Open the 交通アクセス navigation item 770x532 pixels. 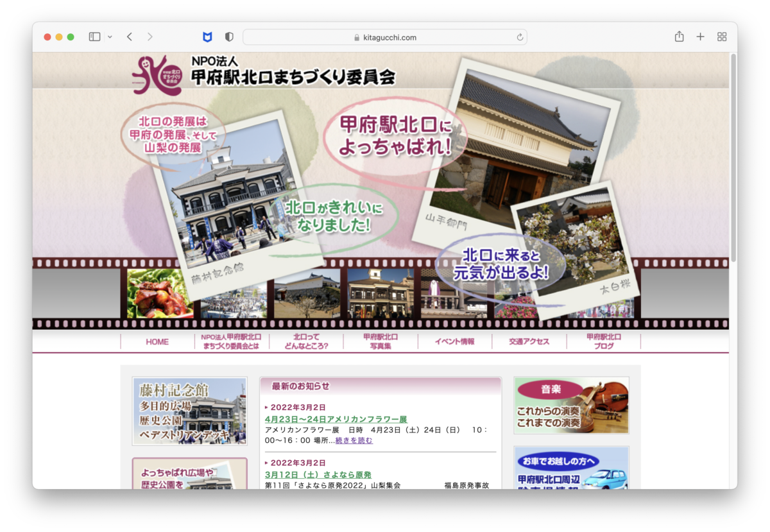tap(529, 342)
